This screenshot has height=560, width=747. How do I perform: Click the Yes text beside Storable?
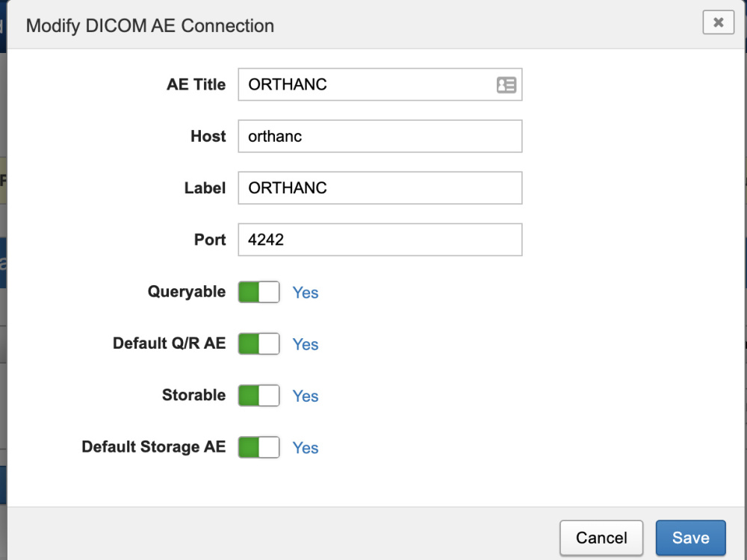pyautogui.click(x=306, y=396)
